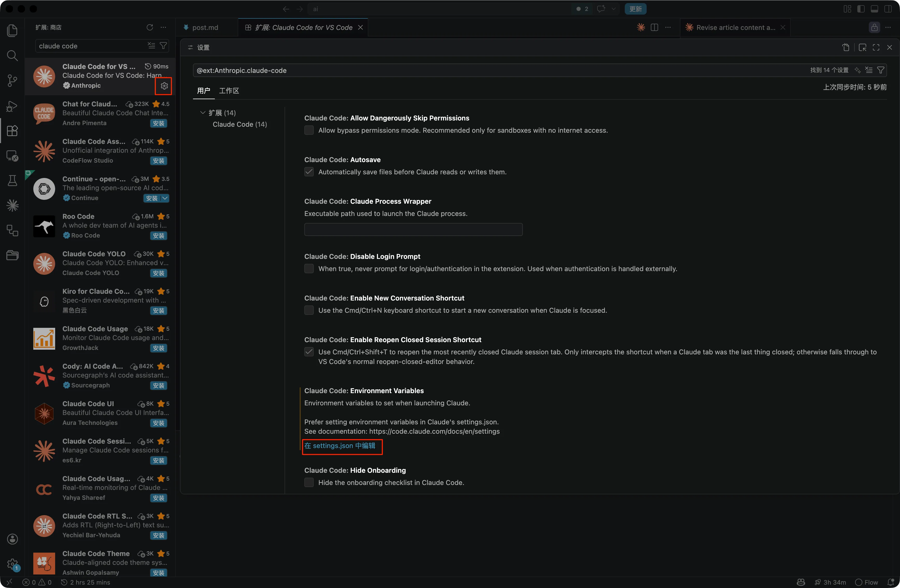Open the Testing flask view
Image resolution: width=900 pixels, height=588 pixels.
pos(12,181)
